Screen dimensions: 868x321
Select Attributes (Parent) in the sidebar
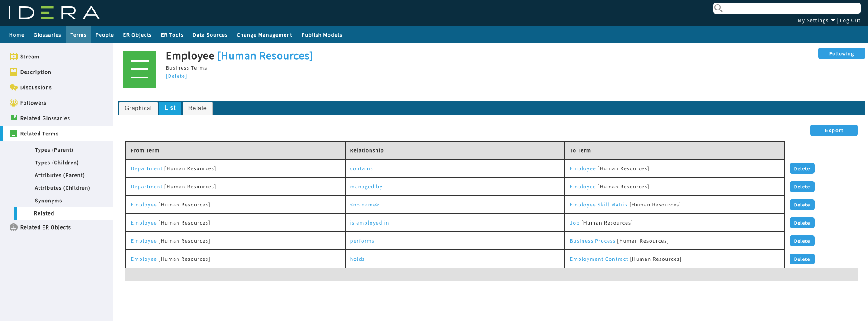point(60,175)
